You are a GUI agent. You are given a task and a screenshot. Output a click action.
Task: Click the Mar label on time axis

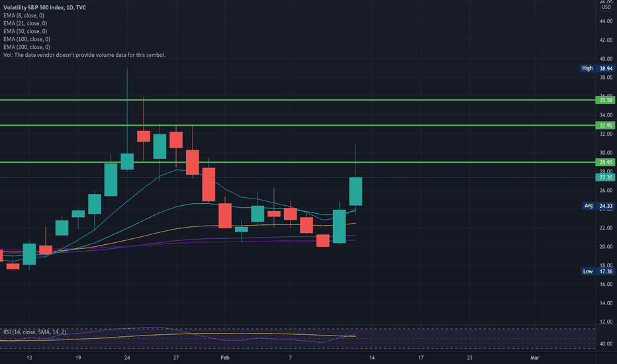click(x=534, y=357)
